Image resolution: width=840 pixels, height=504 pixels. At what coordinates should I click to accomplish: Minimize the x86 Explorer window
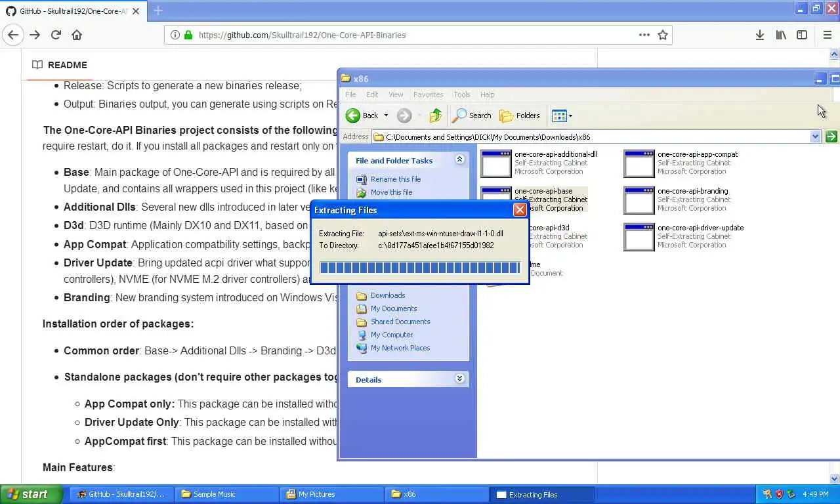[820, 79]
